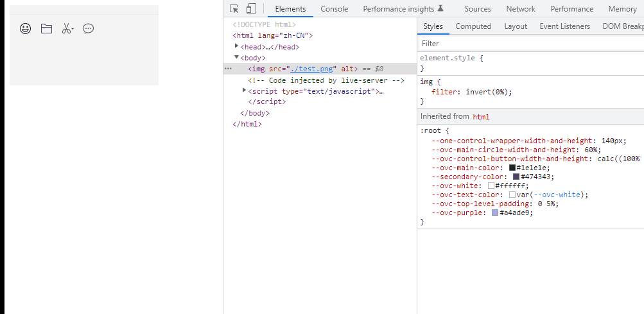Viewport: 644px width, 314px height.
Task: Select the DOM Breakpoints sub-tab
Action: coord(623,26)
